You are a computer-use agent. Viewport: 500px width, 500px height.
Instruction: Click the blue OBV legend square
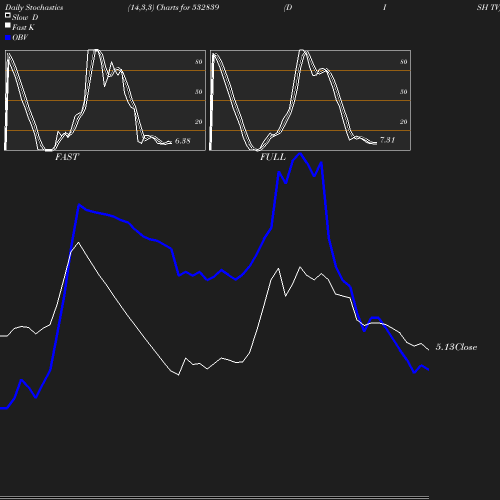(8, 38)
